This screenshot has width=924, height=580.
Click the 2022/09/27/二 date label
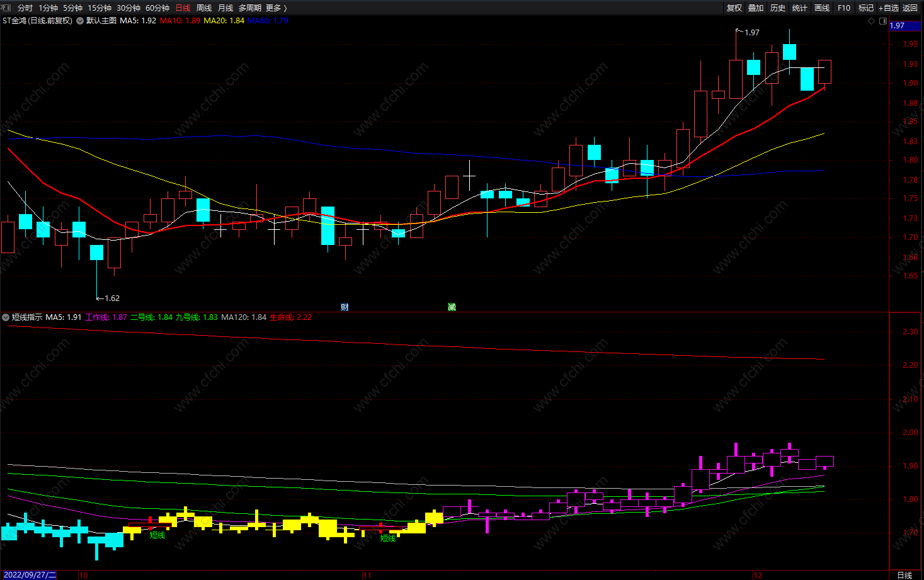pyautogui.click(x=30, y=575)
